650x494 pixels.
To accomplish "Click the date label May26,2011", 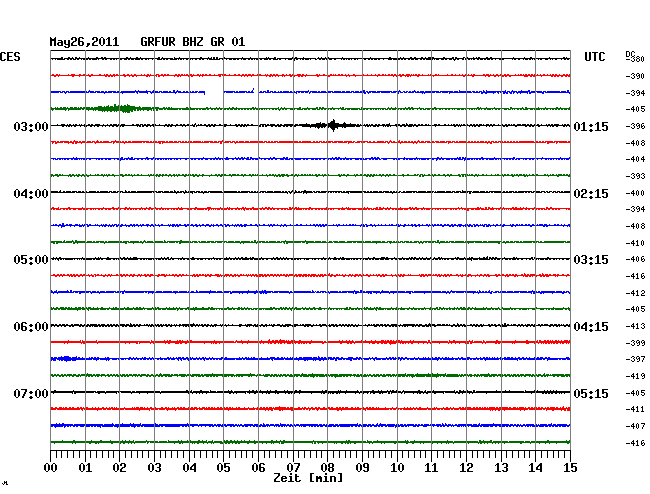I will (84, 42).
